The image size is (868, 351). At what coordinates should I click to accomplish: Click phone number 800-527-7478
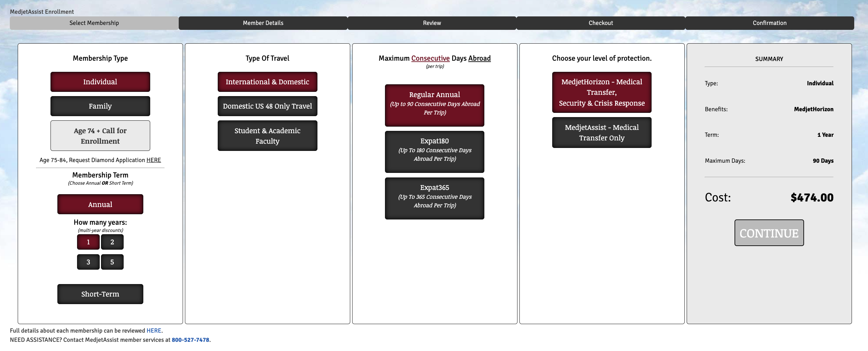(x=191, y=340)
